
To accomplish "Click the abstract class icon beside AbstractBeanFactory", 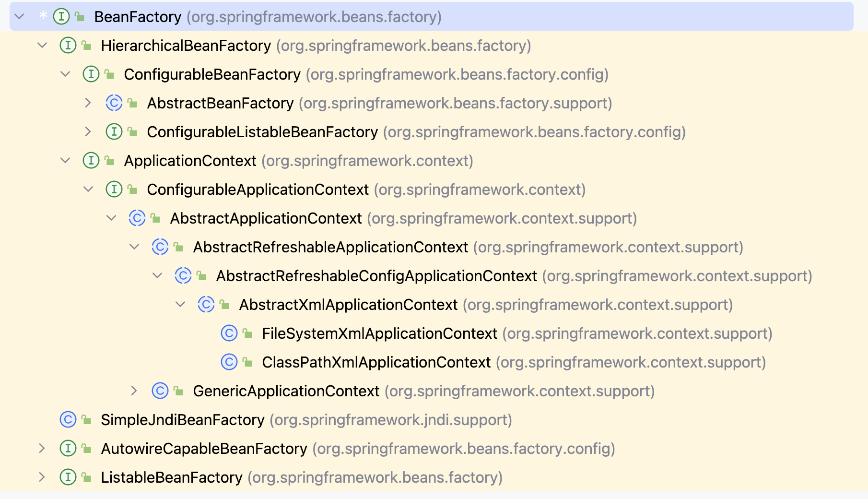I will [x=114, y=103].
